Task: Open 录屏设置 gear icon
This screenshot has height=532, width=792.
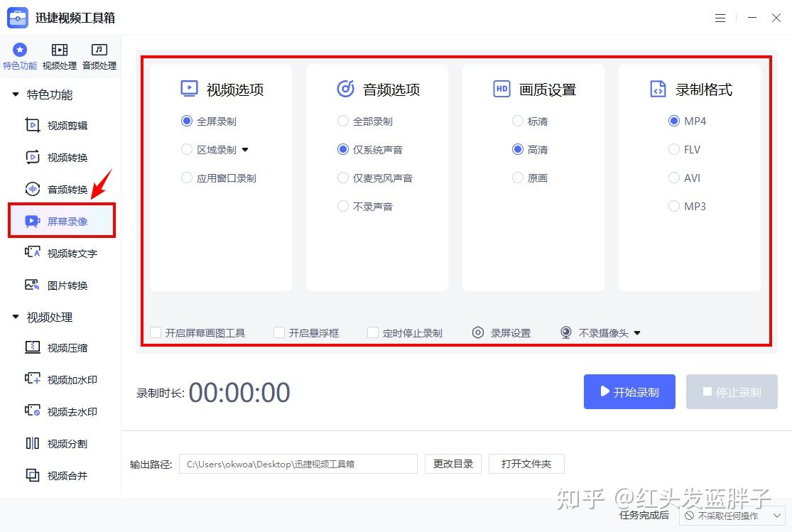Action: pos(478,332)
